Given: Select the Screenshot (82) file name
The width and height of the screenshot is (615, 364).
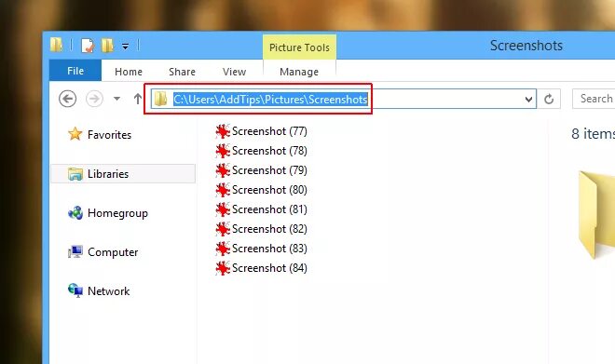Looking at the screenshot, I should (269, 229).
